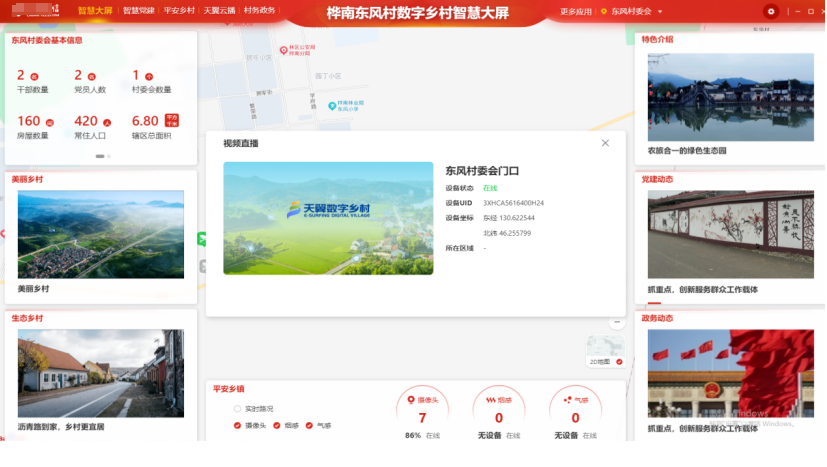This screenshot has height=467, width=827.
Task: Open the 政务动态 red flags photo
Action: coord(730,373)
